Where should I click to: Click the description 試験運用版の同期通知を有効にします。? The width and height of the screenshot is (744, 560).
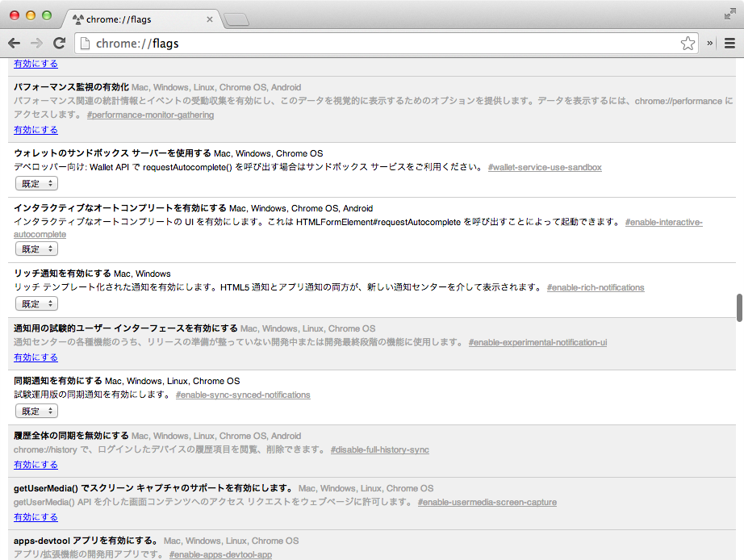tap(93, 395)
